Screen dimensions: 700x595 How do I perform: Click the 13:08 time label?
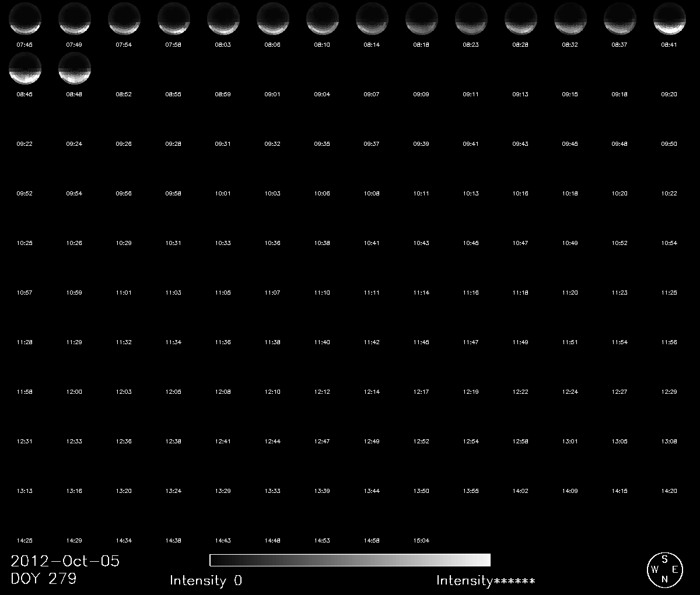point(669,441)
